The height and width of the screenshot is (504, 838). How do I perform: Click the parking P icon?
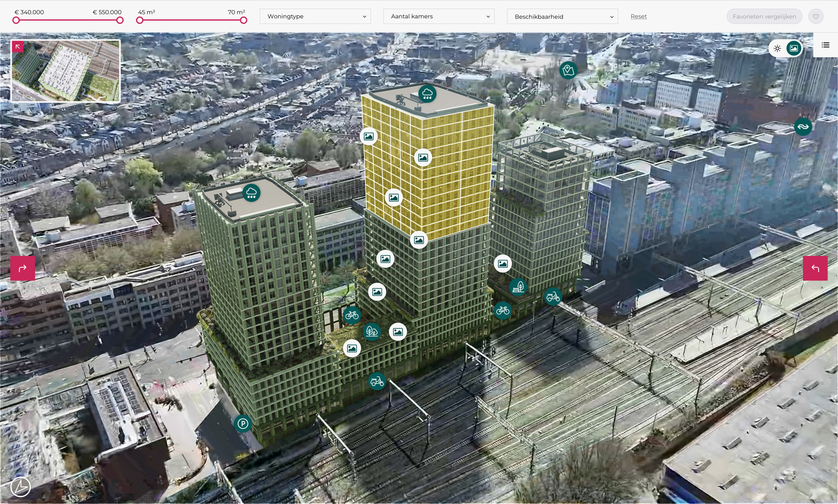(243, 423)
